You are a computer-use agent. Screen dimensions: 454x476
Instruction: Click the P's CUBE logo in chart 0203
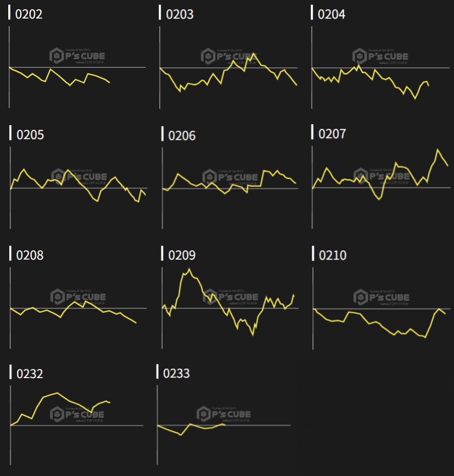tap(229, 56)
